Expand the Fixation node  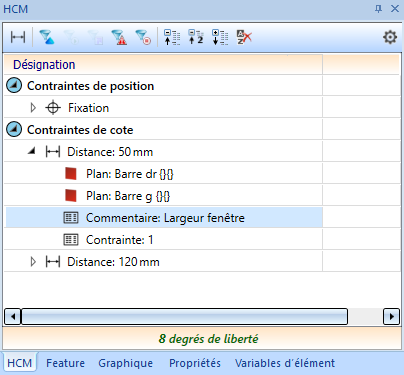(x=33, y=108)
